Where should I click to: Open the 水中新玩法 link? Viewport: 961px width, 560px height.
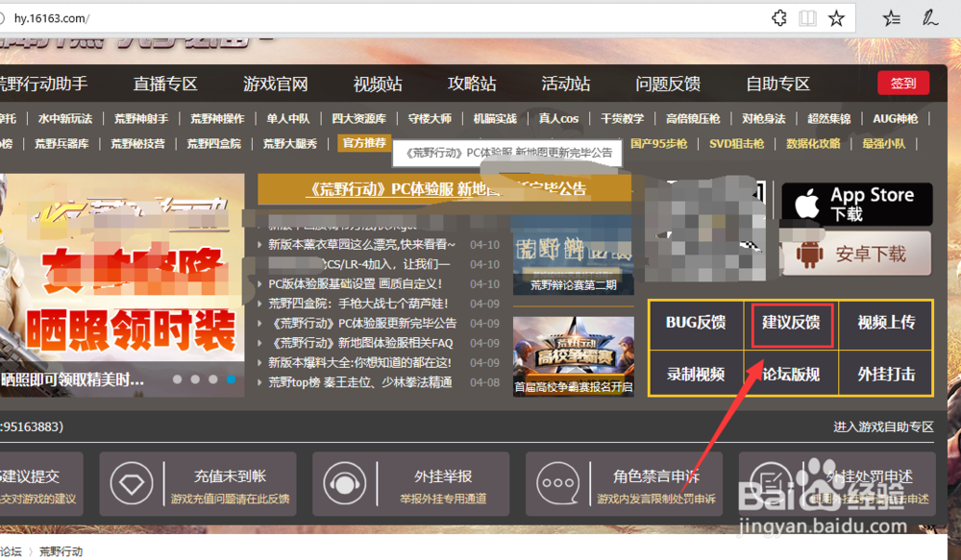pos(65,118)
